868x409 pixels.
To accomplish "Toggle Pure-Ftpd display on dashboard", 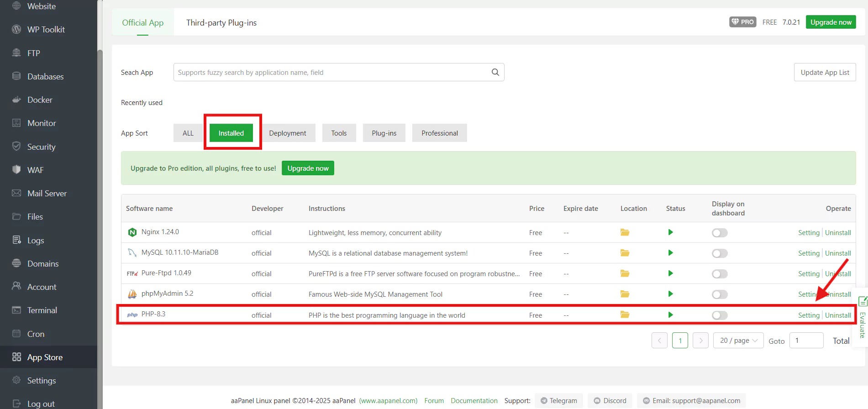I will (720, 274).
